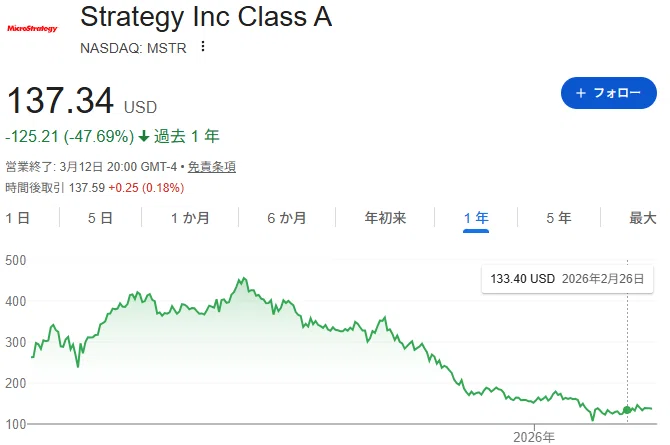Click the 137.34 current price
Image resolution: width=670 pixels, height=445 pixels.
pos(60,100)
